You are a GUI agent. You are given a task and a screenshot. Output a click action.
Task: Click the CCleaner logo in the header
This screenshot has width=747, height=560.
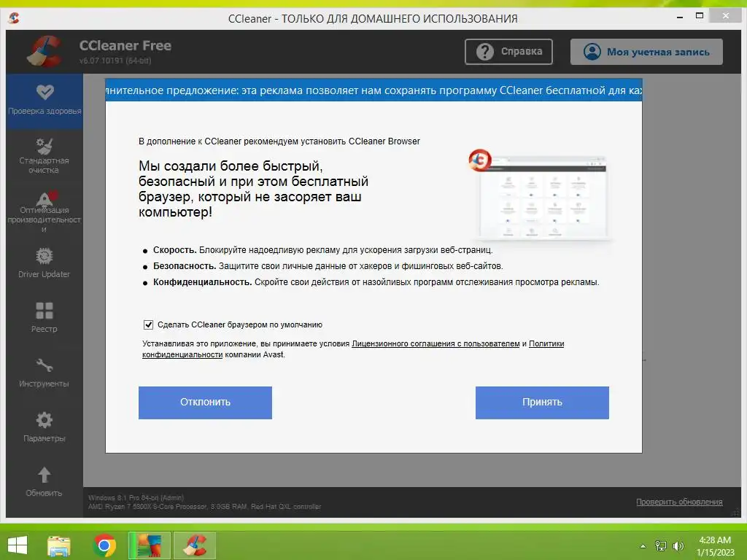point(44,52)
